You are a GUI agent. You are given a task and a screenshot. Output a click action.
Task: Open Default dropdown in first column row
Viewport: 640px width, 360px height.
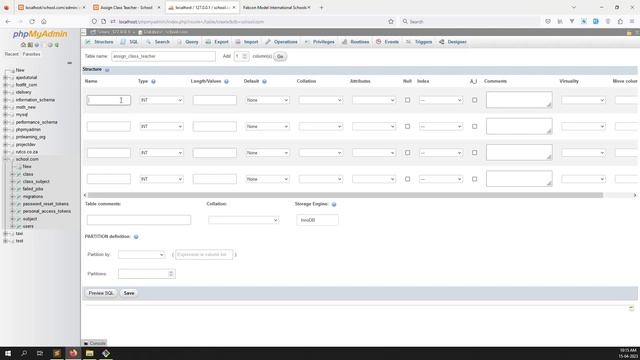coord(267,100)
